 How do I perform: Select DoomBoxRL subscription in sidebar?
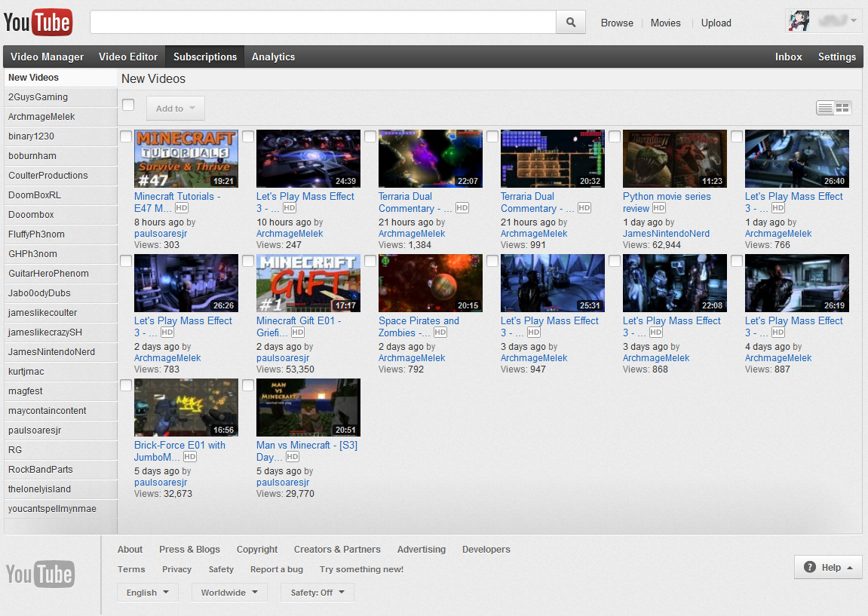(x=60, y=195)
